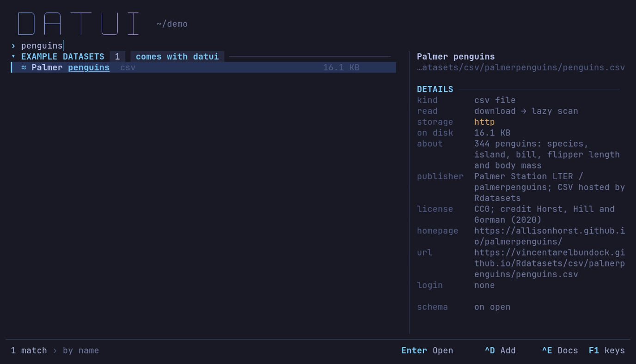636x364 pixels.
Task: Select the Palmer penguins dataset row
Action: point(203,67)
